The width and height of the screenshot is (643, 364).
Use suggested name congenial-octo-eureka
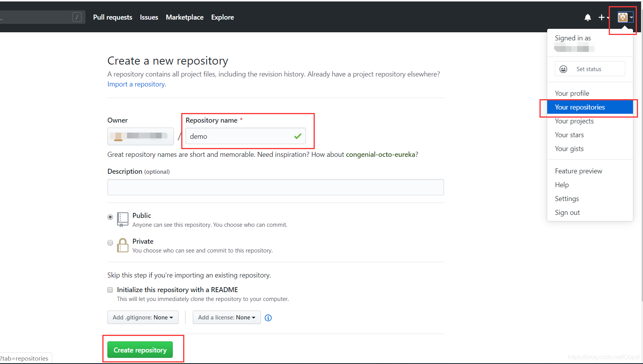(381, 155)
